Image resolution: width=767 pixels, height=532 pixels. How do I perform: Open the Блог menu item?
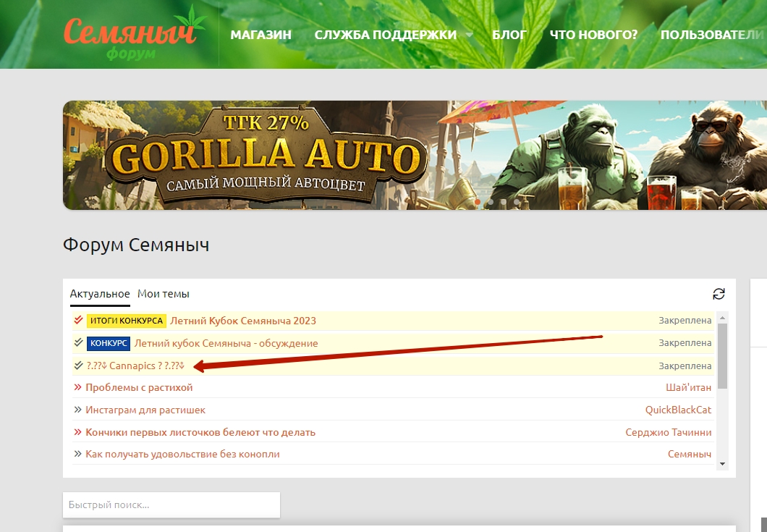[509, 35]
